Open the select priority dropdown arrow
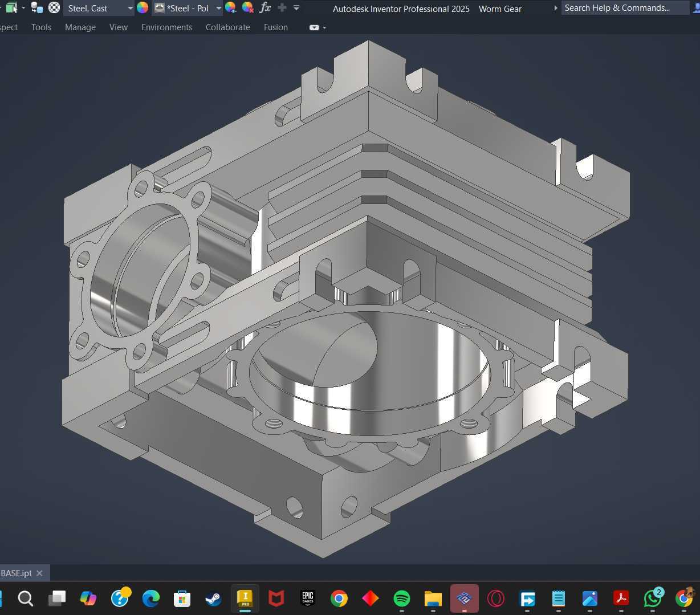The width and height of the screenshot is (700, 615). pyautogui.click(x=23, y=8)
